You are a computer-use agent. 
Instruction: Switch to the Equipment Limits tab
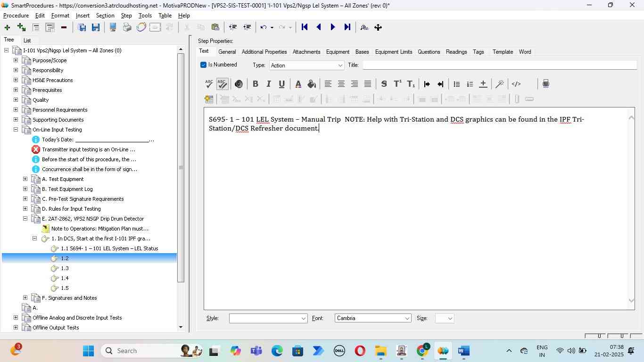(x=393, y=52)
